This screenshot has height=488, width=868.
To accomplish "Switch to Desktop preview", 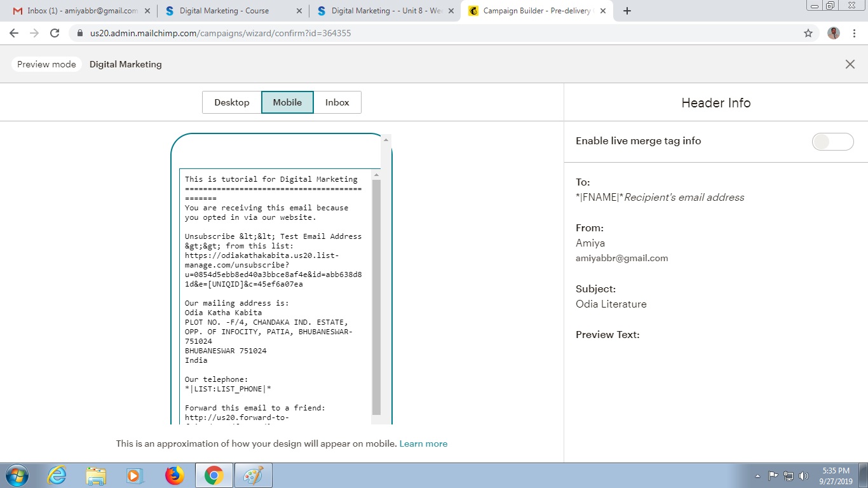I will pos(232,102).
